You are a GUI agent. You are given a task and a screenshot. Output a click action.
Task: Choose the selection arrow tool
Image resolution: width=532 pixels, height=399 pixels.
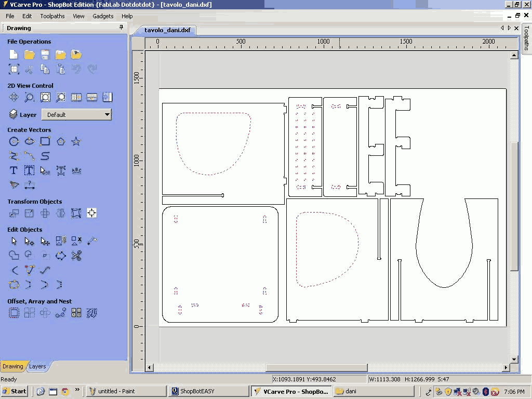[14, 241]
